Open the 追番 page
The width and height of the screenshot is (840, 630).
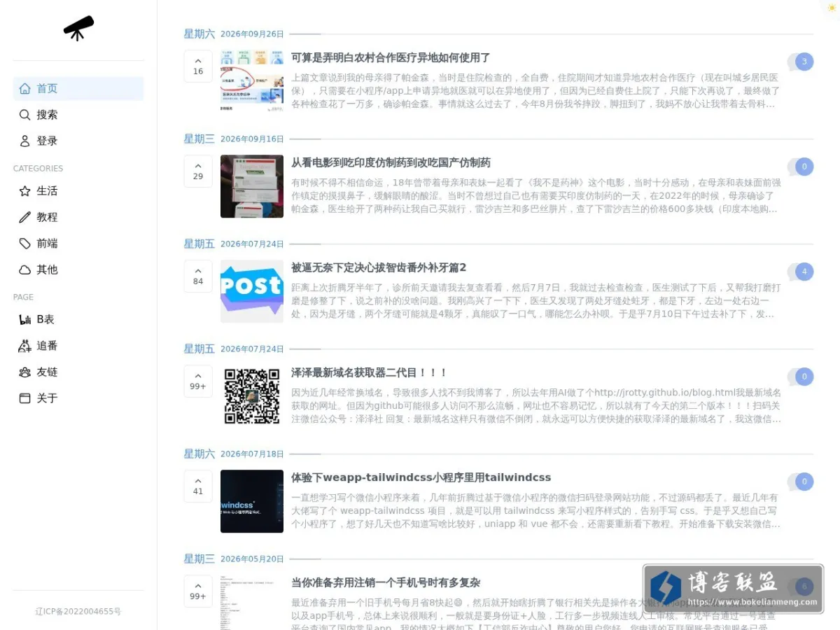coord(78,346)
